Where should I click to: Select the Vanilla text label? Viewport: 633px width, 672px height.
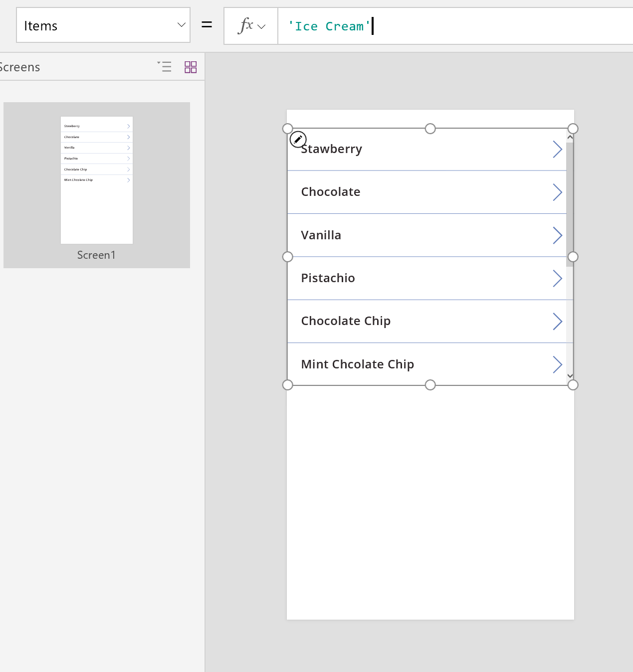[321, 235]
